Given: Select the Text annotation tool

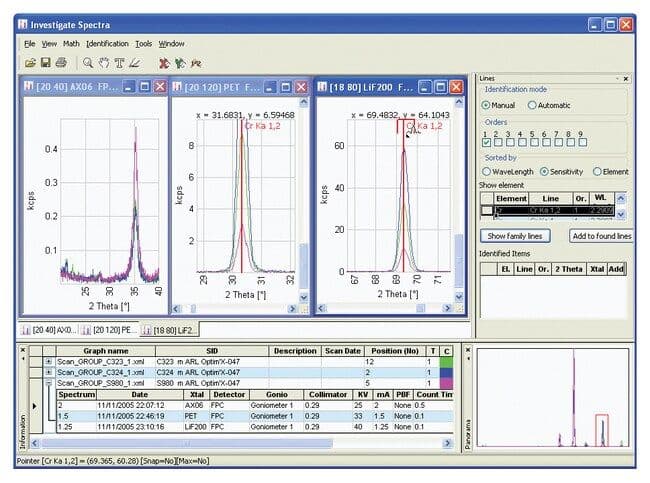Looking at the screenshot, I should coord(119,63).
